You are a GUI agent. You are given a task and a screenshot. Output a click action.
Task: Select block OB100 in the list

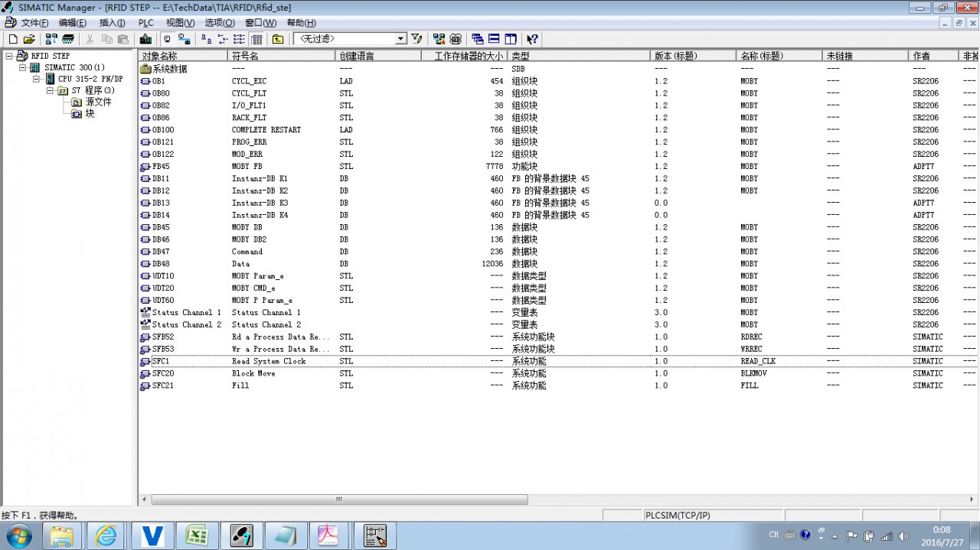coord(157,130)
